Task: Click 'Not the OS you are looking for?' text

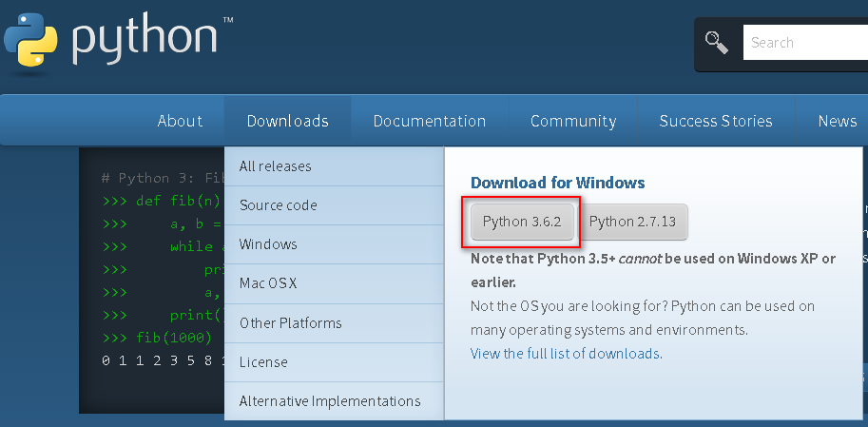Action: tap(569, 306)
